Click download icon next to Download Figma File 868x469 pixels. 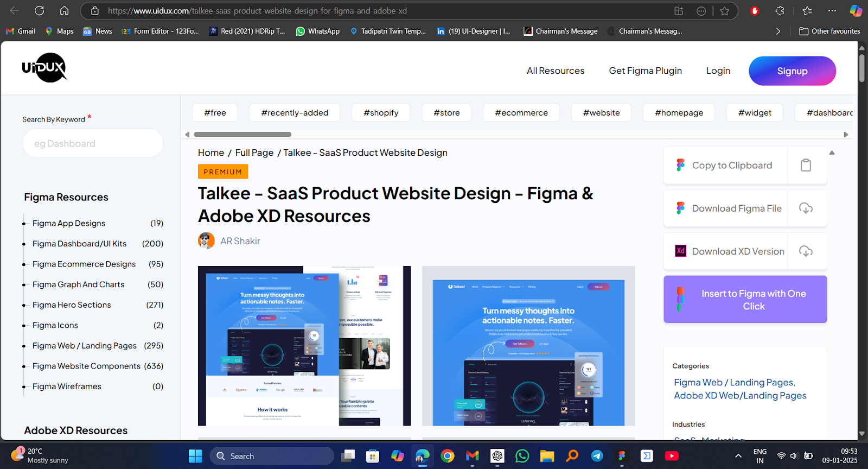(806, 208)
